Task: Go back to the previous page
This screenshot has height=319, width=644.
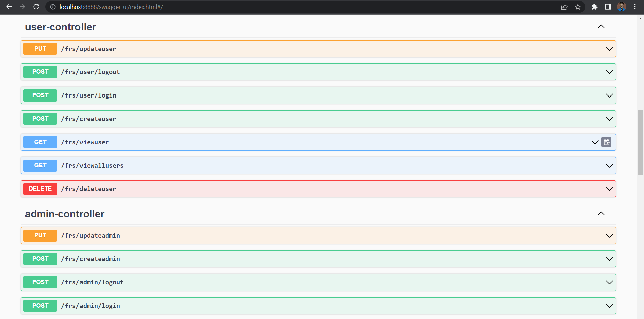Action: coord(9,7)
